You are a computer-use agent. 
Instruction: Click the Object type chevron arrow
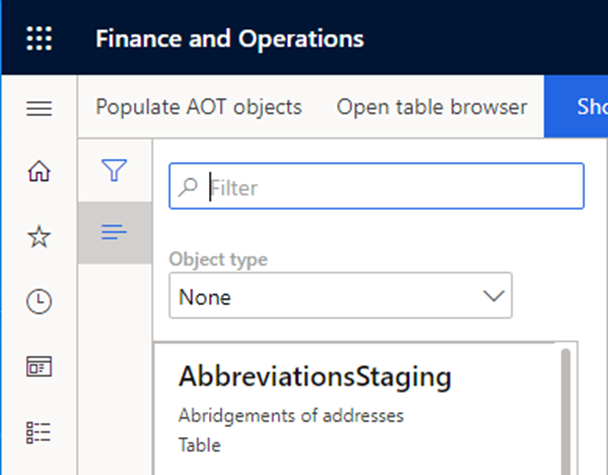point(494,296)
